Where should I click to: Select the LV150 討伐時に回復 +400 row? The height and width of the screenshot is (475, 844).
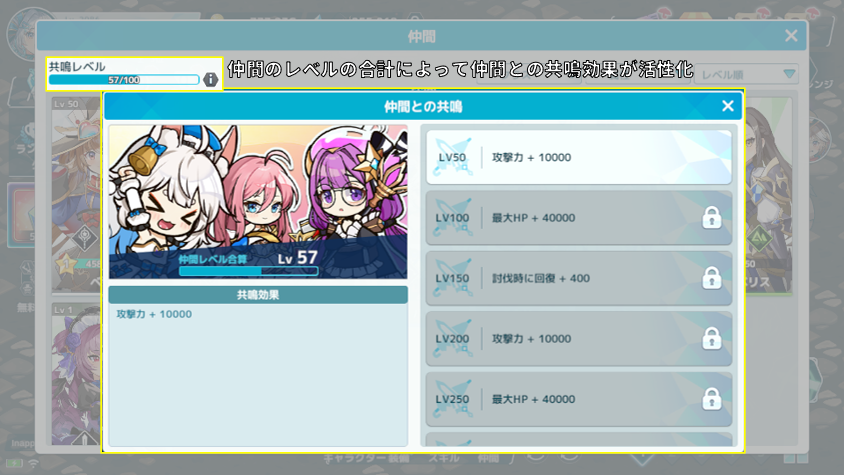[x=579, y=278]
